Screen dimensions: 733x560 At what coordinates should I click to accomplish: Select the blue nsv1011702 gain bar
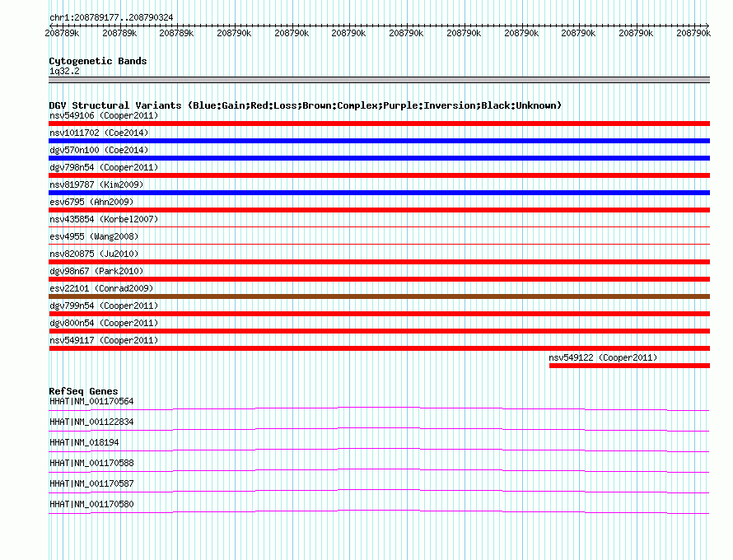tap(379, 141)
